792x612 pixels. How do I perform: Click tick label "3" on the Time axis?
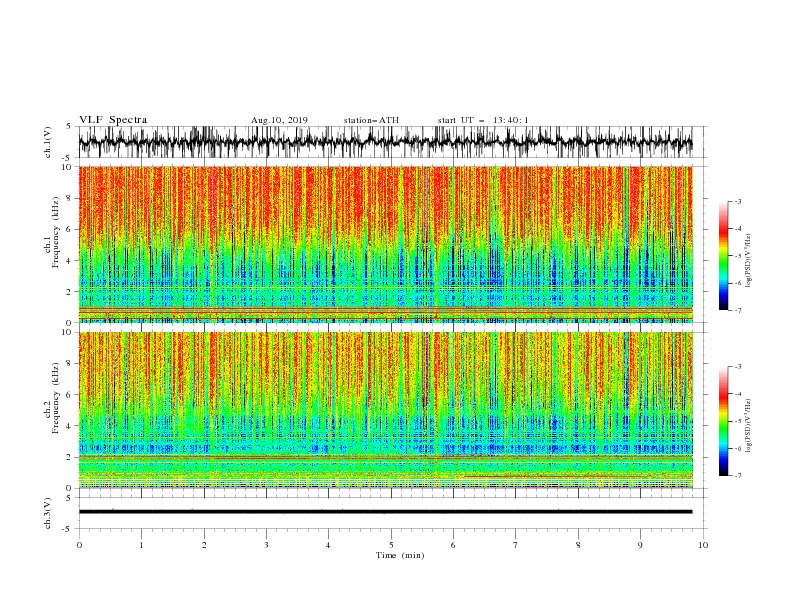[x=266, y=545]
